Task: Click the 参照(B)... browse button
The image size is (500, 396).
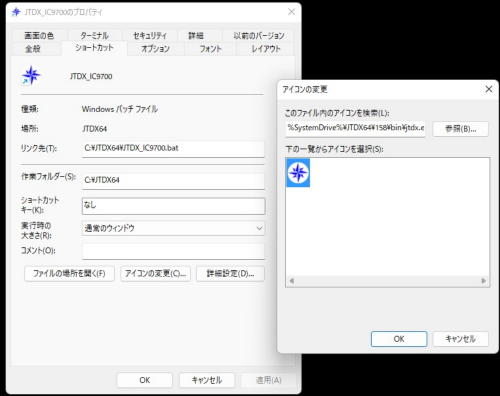Action: (461, 129)
